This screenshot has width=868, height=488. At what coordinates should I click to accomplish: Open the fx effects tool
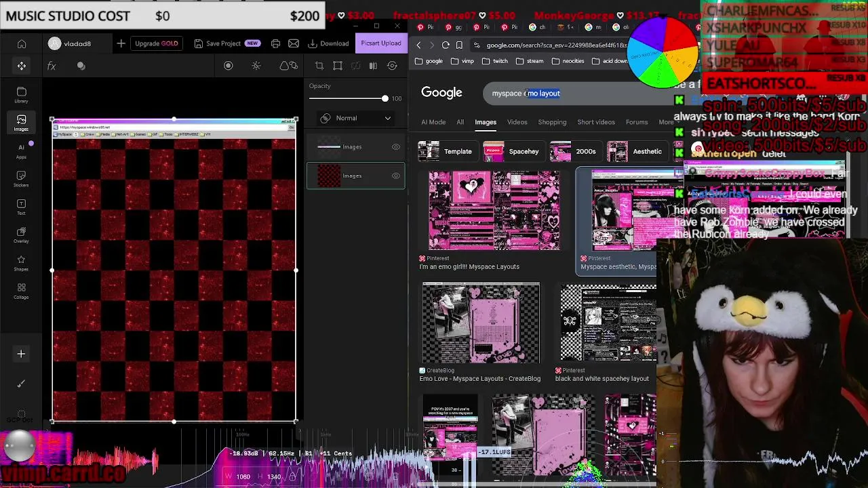(x=52, y=66)
